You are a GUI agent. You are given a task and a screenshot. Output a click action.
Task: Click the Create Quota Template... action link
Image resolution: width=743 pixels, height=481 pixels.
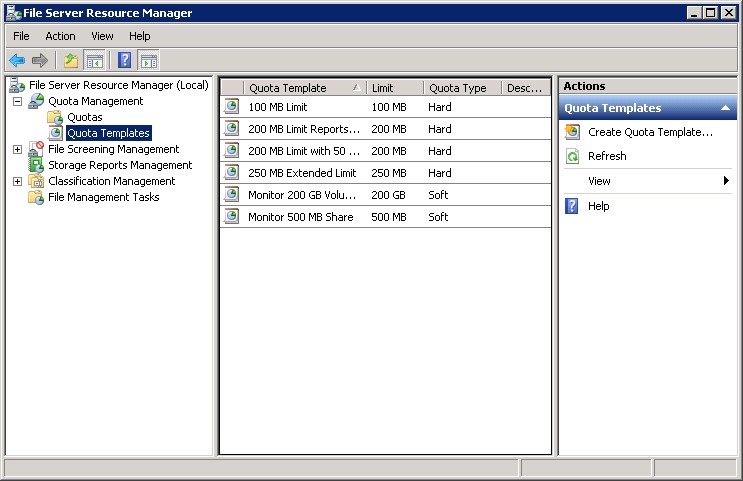pyautogui.click(x=650, y=132)
